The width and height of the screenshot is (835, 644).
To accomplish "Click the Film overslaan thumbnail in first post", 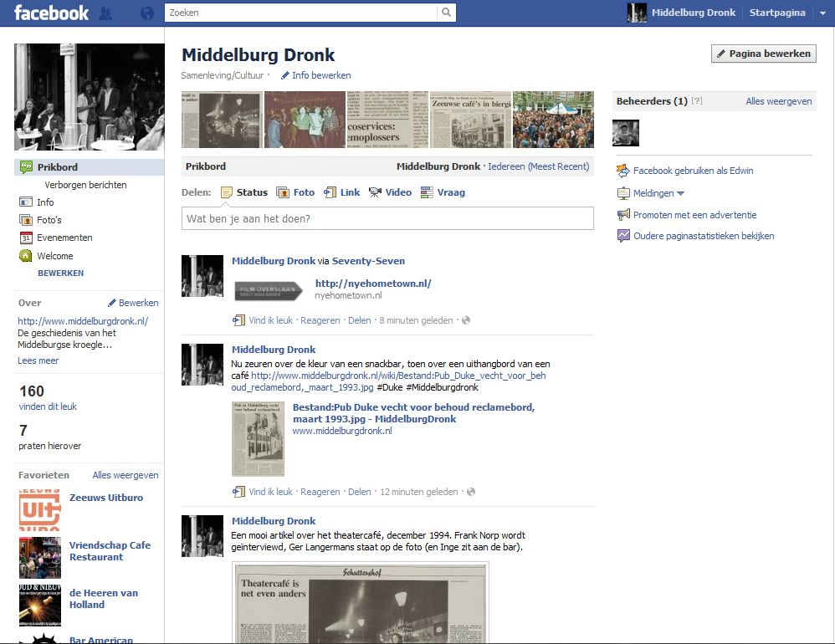I will (x=269, y=290).
